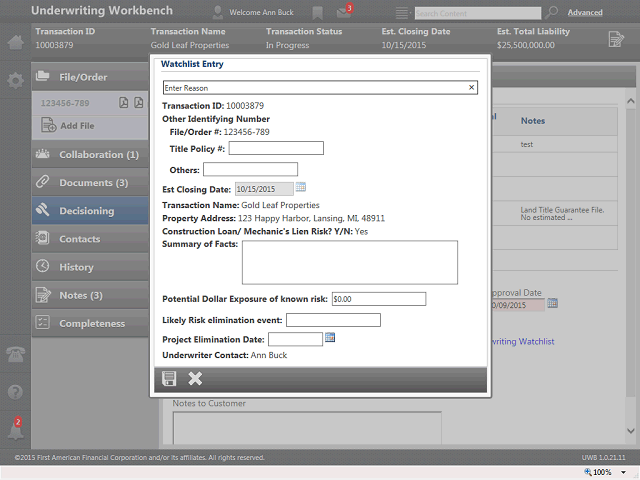Select file row 123456-789
640x480 pixels.
[90, 103]
